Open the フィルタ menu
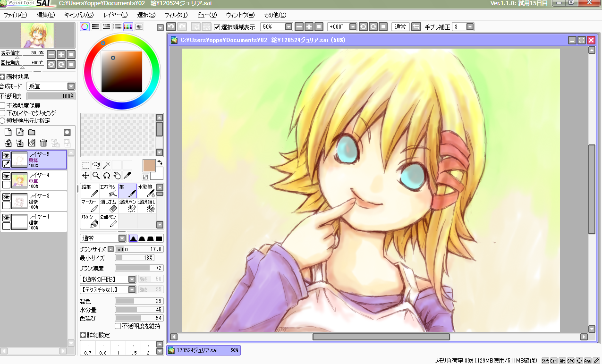602x364 pixels. click(x=176, y=15)
